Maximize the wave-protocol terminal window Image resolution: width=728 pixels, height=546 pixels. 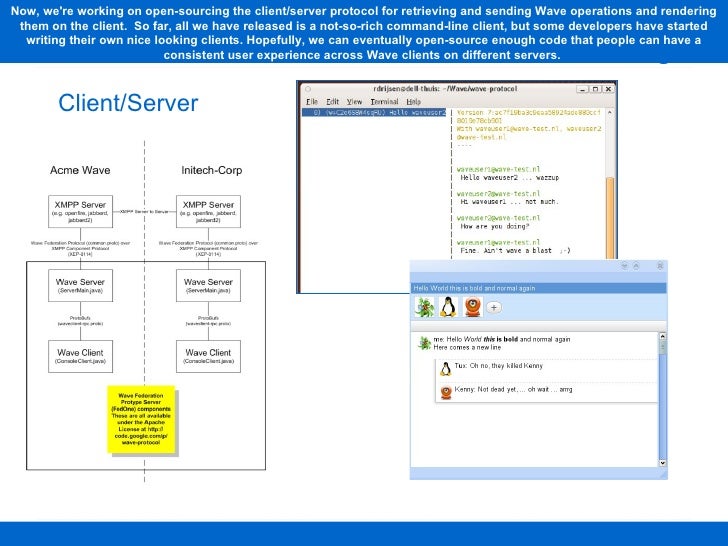(x=595, y=89)
